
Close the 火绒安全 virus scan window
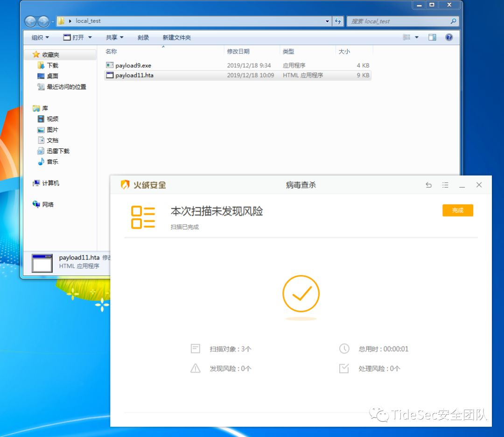point(479,185)
